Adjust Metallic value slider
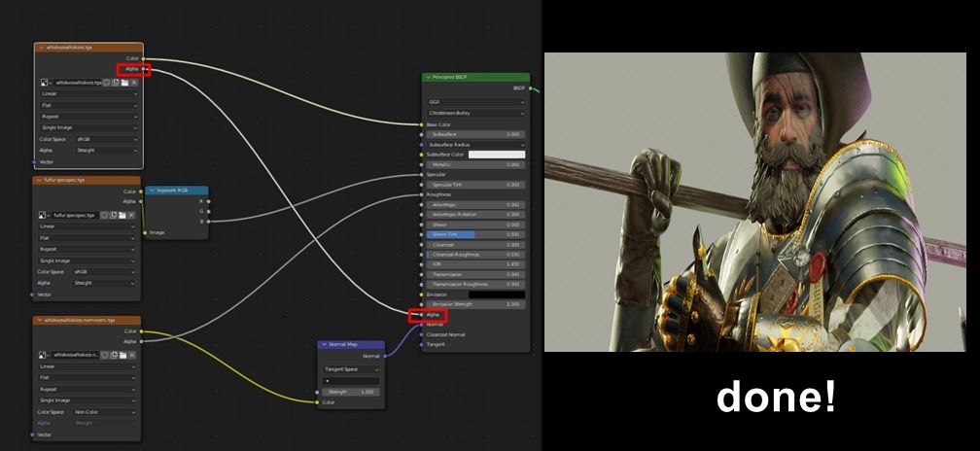Viewport: 980px width, 451px height. tap(476, 164)
